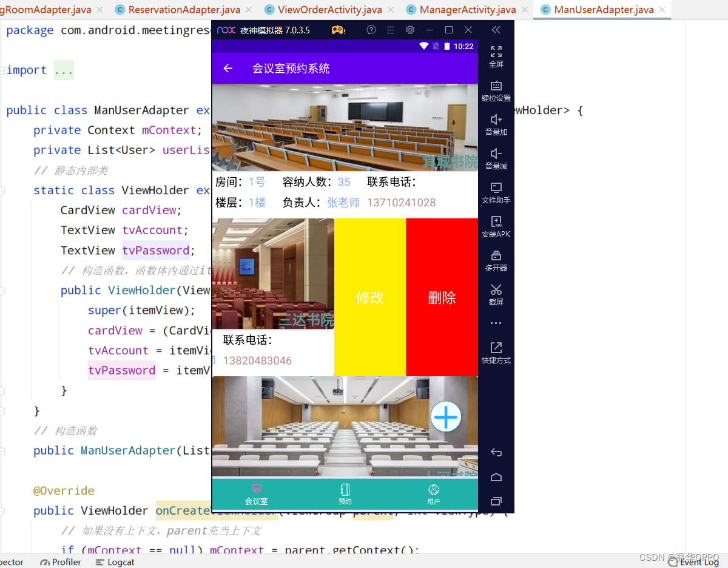Image resolution: width=728 pixels, height=568 pixels.
Task: Expand more tools via the ellipsis icon
Action: tap(496, 323)
